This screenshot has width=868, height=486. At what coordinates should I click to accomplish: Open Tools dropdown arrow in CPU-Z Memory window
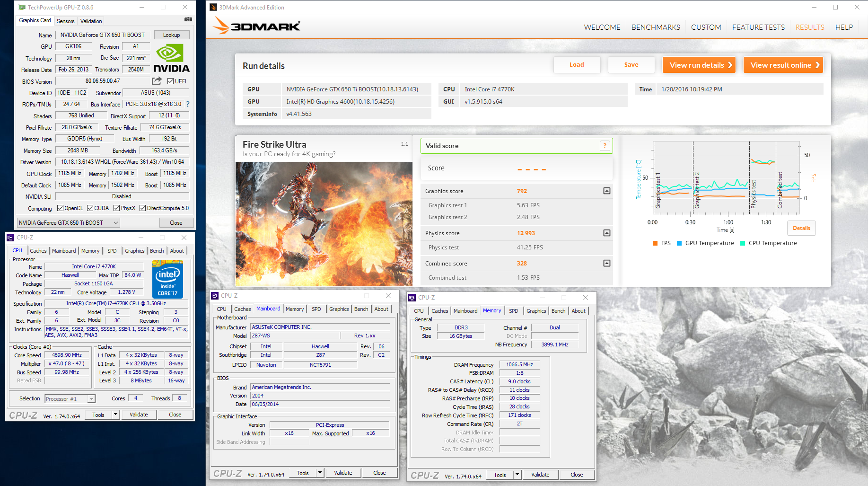tap(517, 475)
